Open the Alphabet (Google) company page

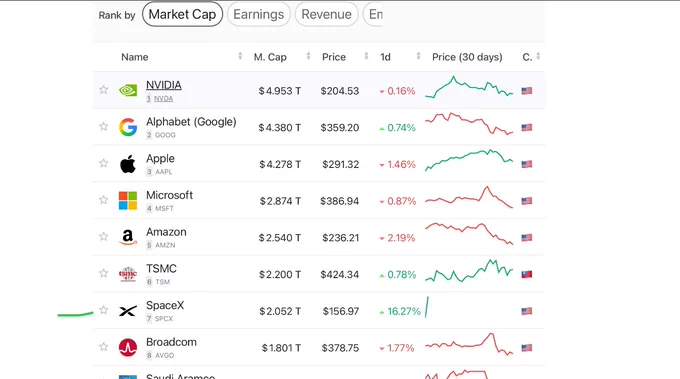[191, 122]
